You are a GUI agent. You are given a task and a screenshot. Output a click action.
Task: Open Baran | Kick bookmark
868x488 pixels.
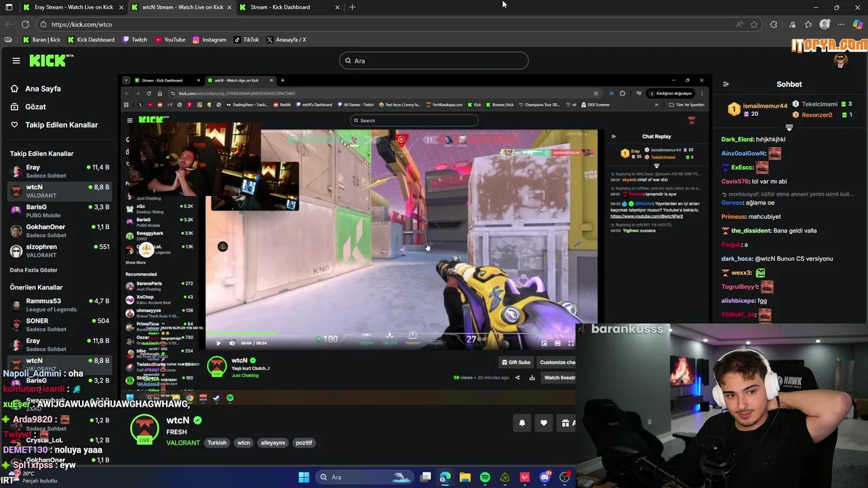(41, 39)
